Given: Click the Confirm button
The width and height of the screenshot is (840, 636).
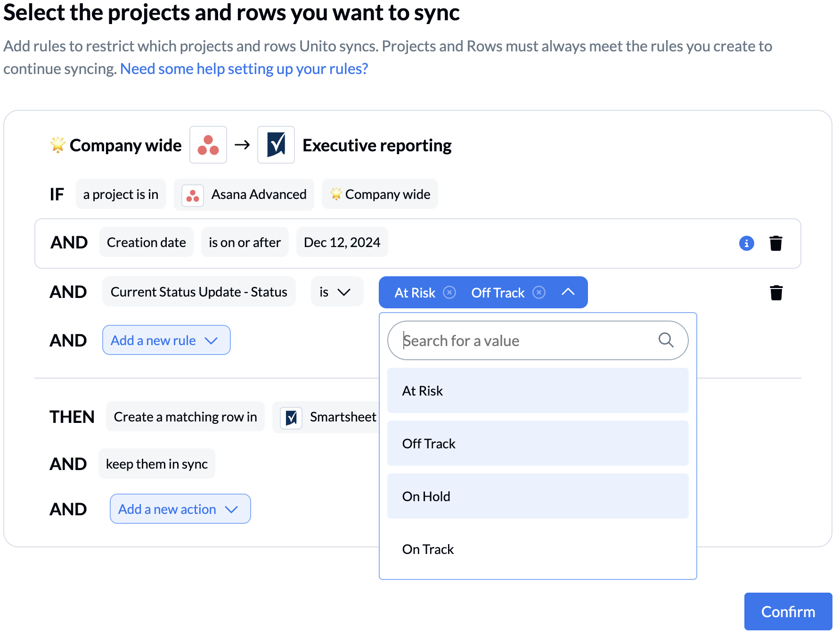Looking at the screenshot, I should (788, 611).
